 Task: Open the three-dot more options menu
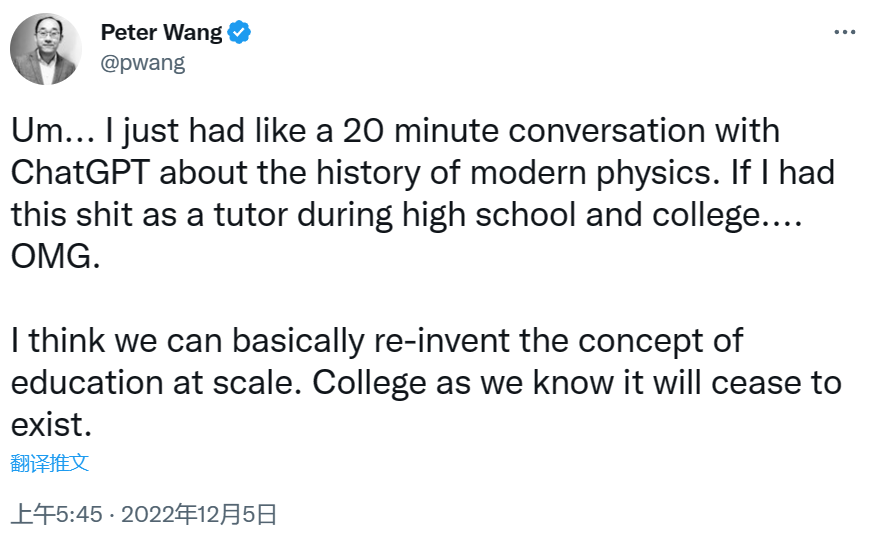tap(845, 33)
